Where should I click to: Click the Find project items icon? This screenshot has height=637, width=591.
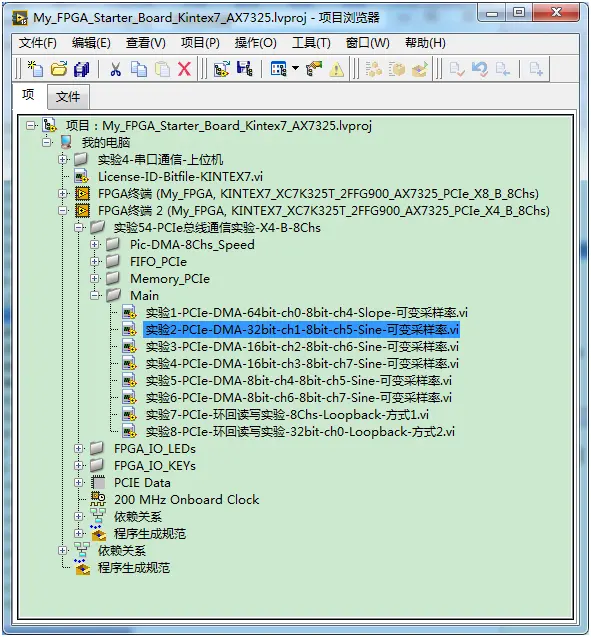coord(314,69)
